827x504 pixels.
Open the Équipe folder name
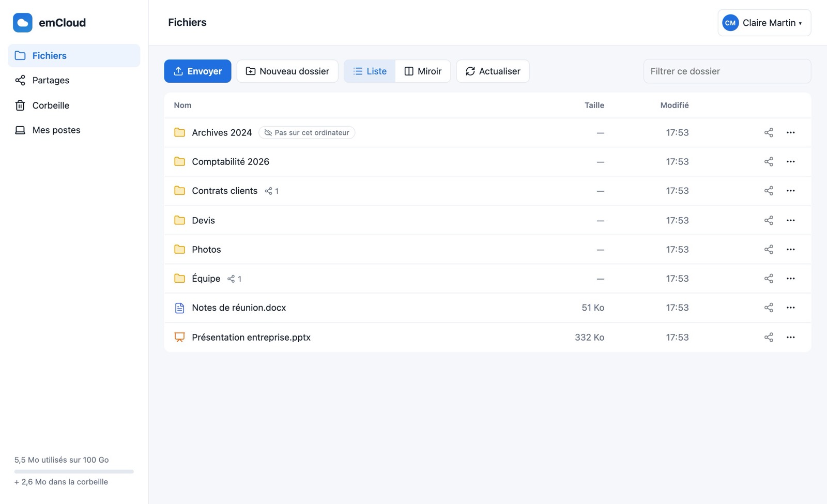206,278
